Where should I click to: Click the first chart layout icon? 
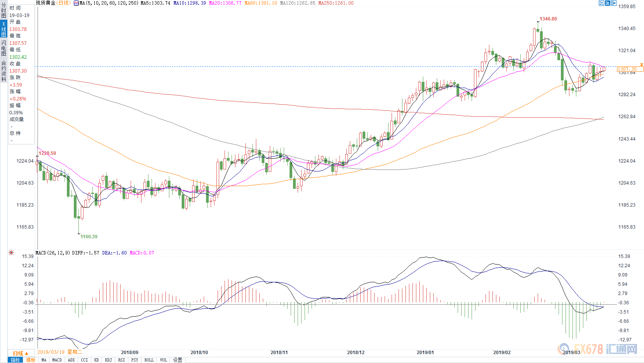click(x=601, y=3)
